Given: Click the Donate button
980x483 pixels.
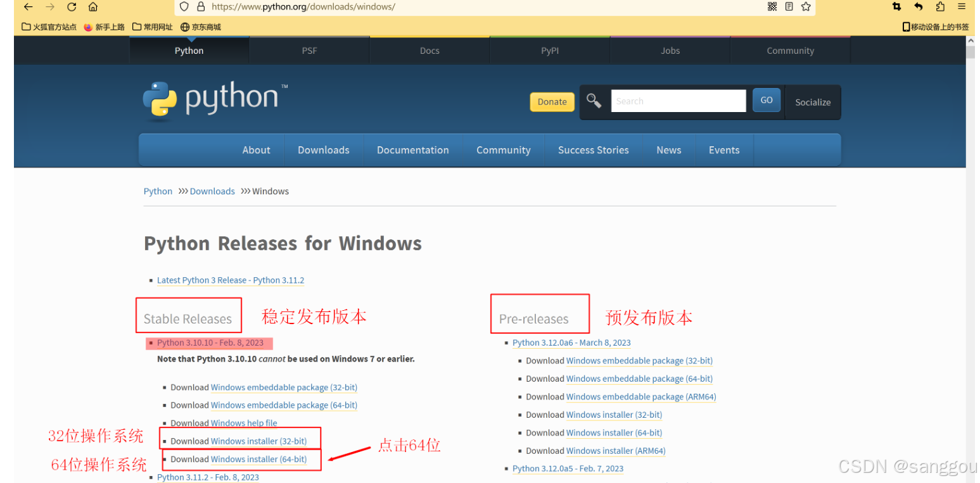Looking at the screenshot, I should click(x=551, y=101).
